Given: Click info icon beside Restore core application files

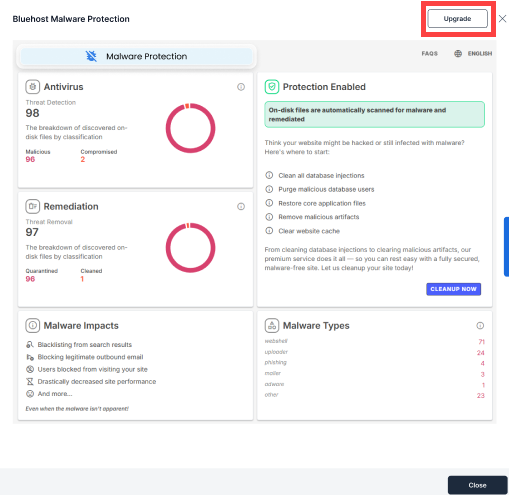Looking at the screenshot, I should (269, 203).
